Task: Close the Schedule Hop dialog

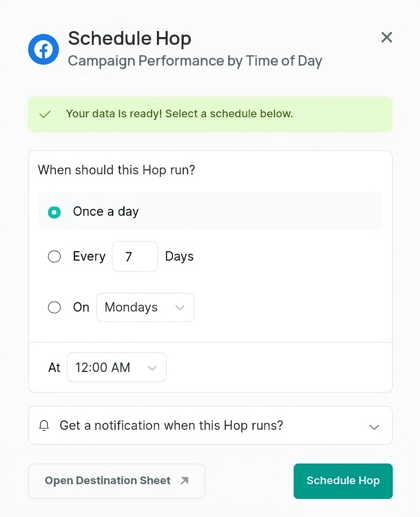Action: [387, 37]
